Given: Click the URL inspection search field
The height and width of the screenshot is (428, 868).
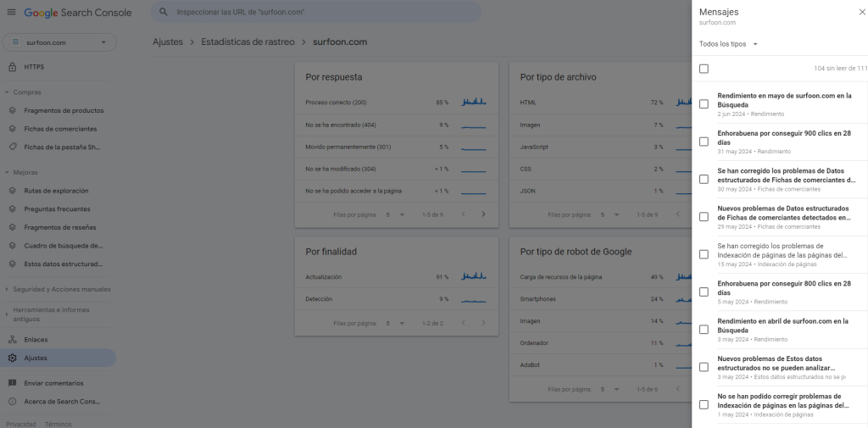Looking at the screenshot, I should click(322, 13).
